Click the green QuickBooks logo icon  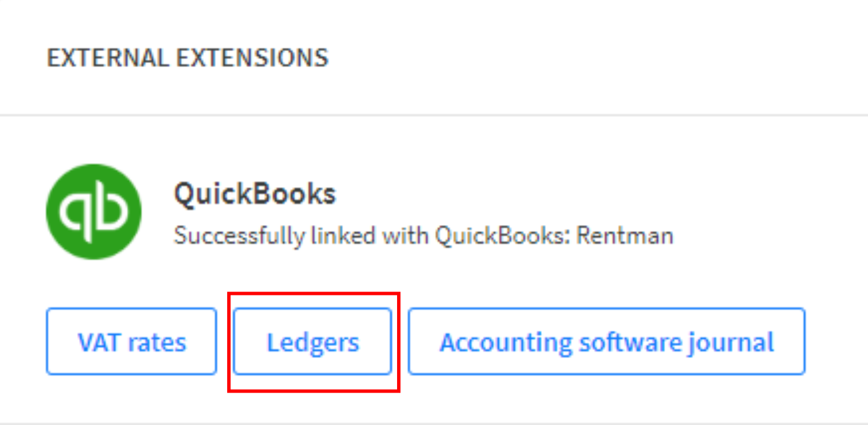[94, 212]
